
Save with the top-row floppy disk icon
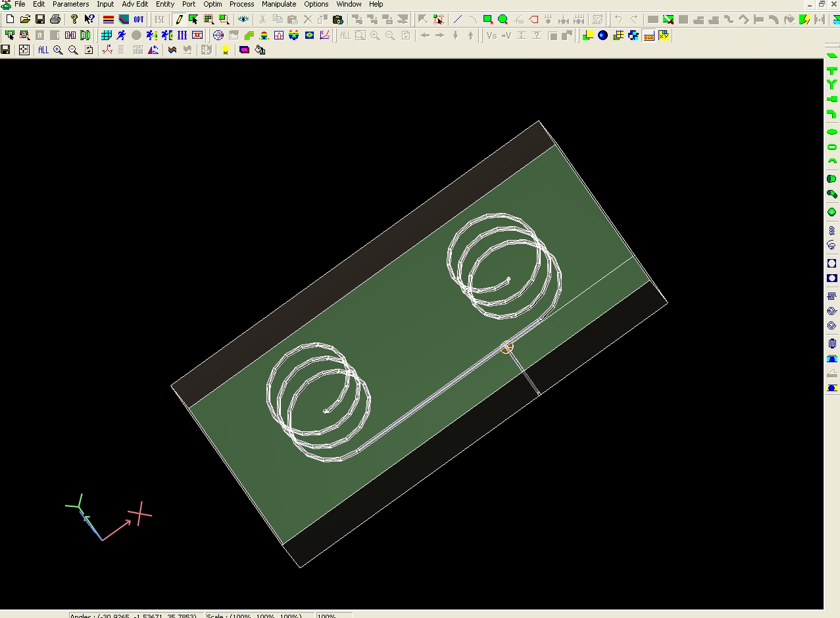[40, 20]
